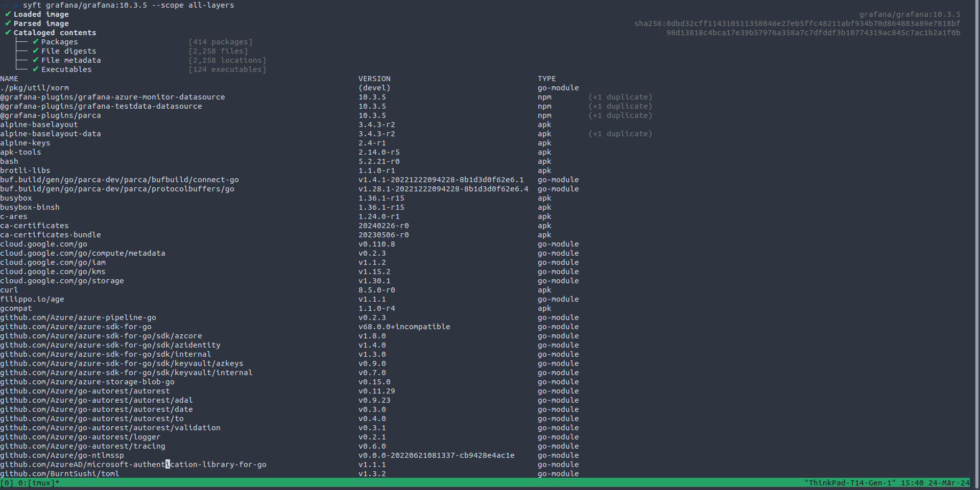The image size is (980, 490).
Task: Click the alpine-baselayout-data package name
Action: [51, 134]
